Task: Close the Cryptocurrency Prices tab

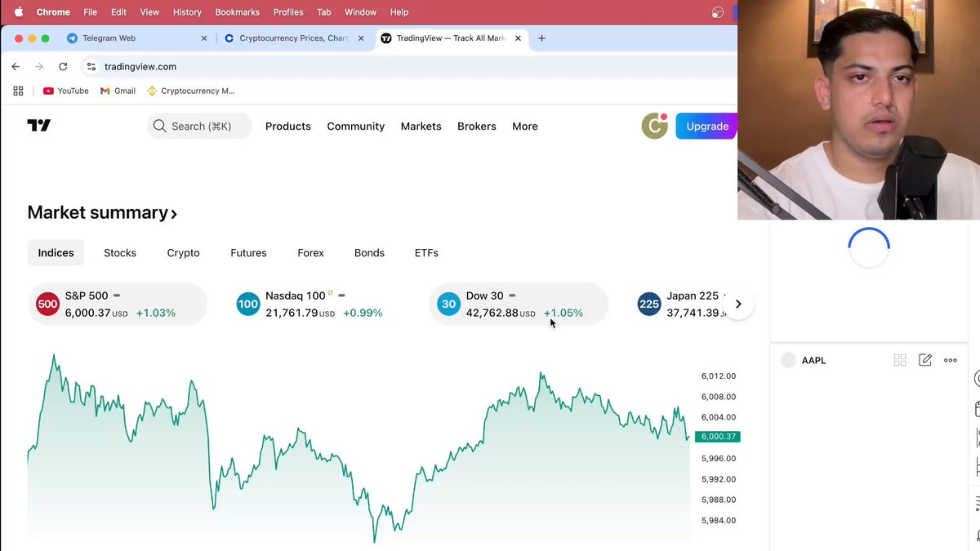Action: [362, 38]
